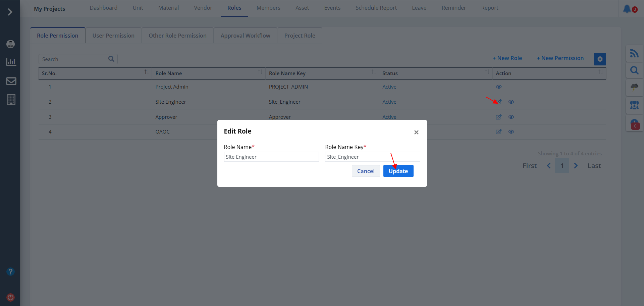Image resolution: width=644 pixels, height=306 pixels.
Task: Click the edit icon for Approver role
Action: click(x=498, y=117)
